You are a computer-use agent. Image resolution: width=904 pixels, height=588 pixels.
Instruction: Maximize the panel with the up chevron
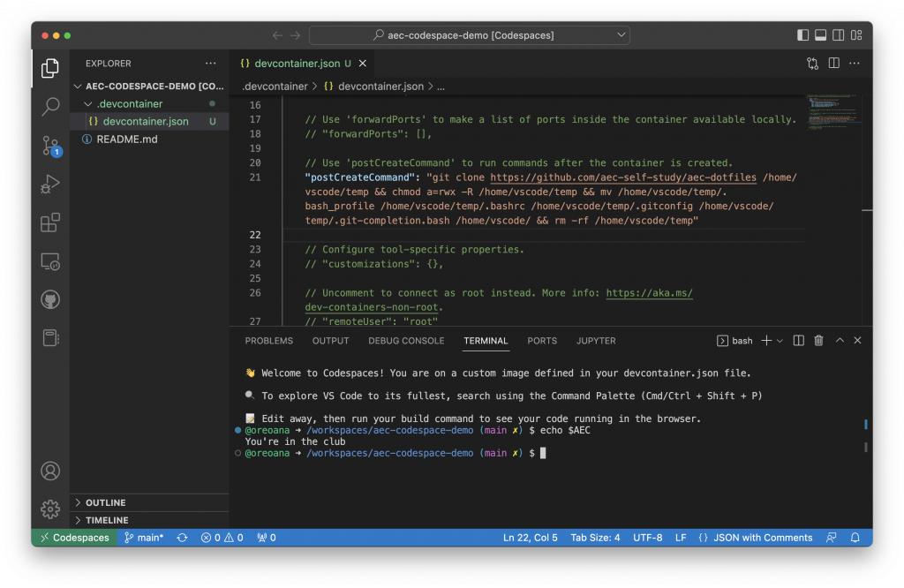coord(840,341)
